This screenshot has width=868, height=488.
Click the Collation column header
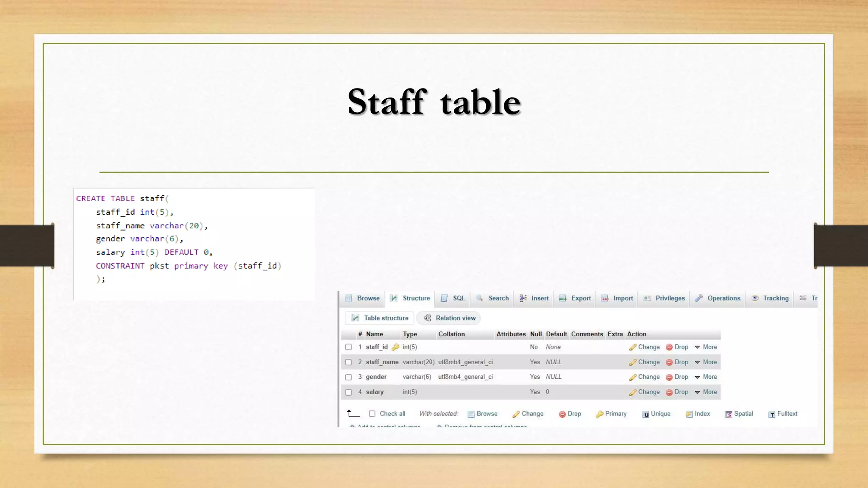click(451, 334)
